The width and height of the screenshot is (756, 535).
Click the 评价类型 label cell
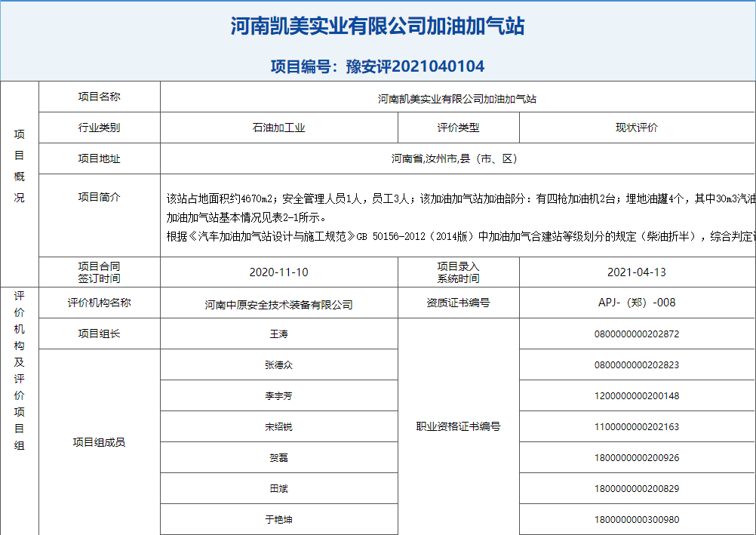[459, 128]
